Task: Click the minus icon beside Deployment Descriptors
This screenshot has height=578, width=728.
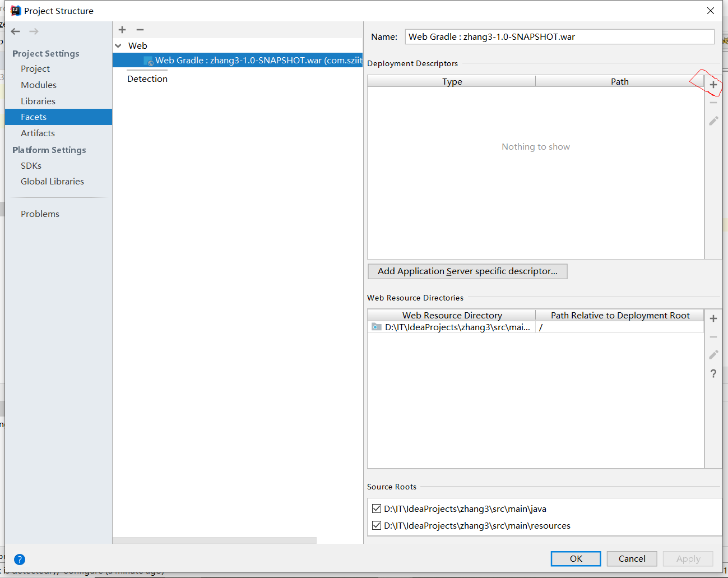Action: [713, 102]
